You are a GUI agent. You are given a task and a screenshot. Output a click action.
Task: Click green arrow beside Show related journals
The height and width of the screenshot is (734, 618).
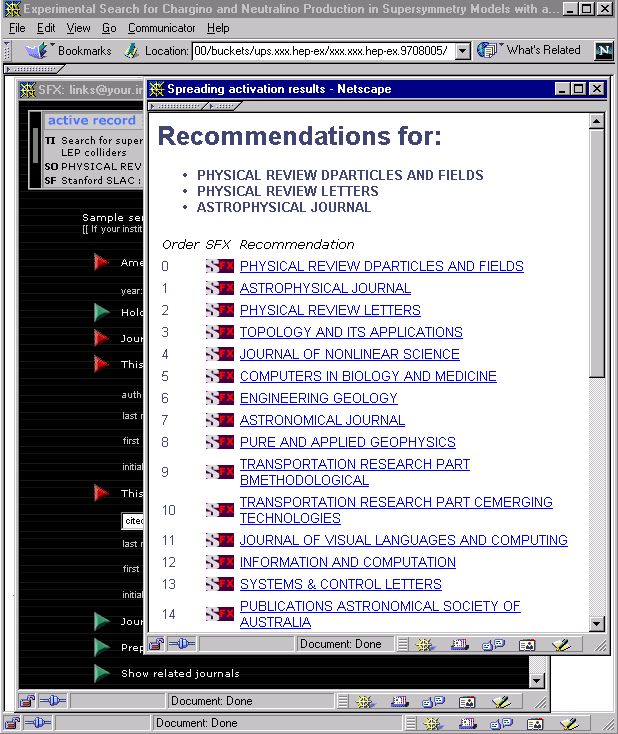tap(101, 673)
